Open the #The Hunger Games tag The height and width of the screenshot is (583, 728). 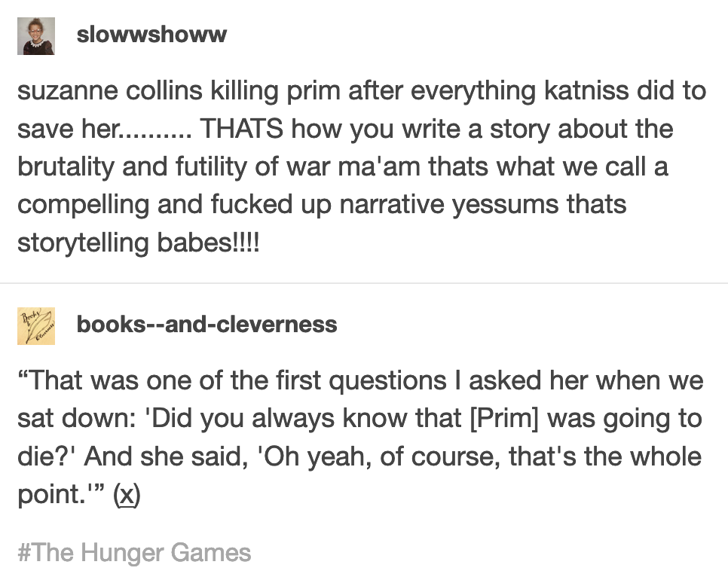[x=133, y=553]
